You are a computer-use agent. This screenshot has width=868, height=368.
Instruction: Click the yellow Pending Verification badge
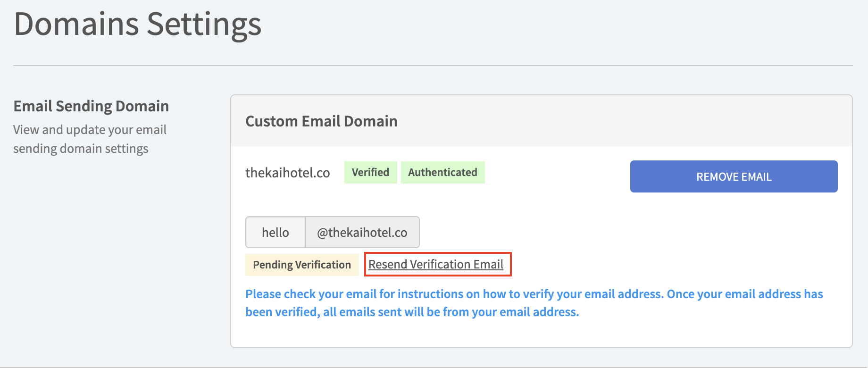pyautogui.click(x=302, y=265)
